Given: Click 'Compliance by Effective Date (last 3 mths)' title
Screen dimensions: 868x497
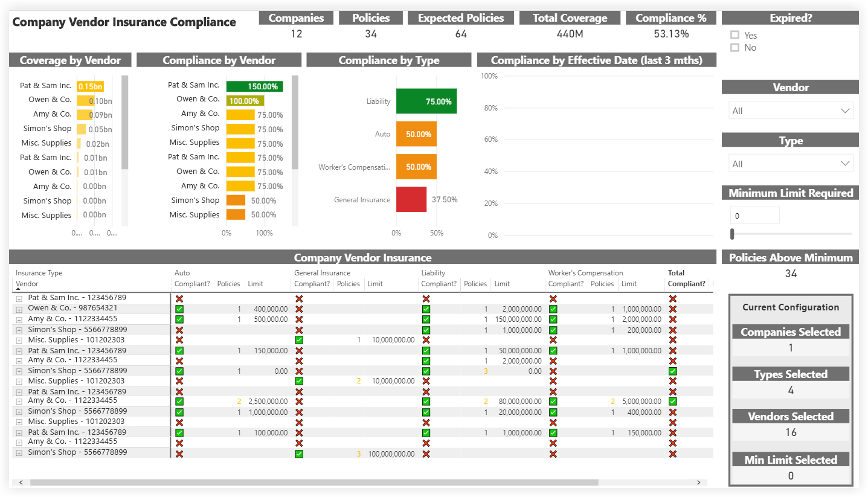Looking at the screenshot, I should click(x=597, y=60).
